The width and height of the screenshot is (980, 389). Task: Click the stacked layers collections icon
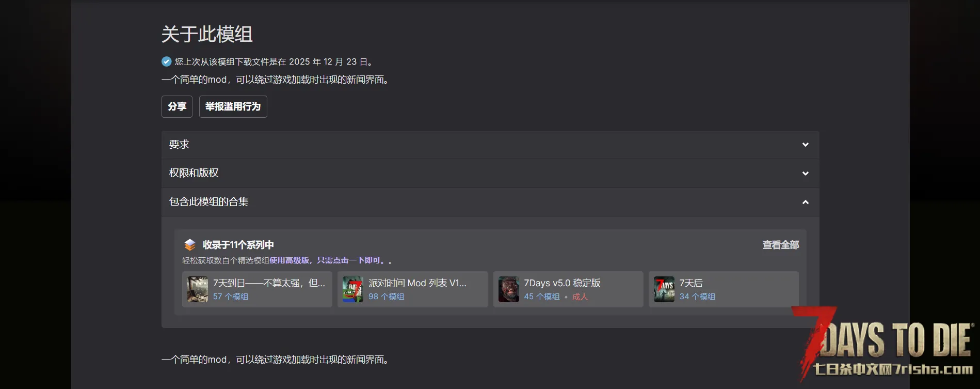[190, 245]
